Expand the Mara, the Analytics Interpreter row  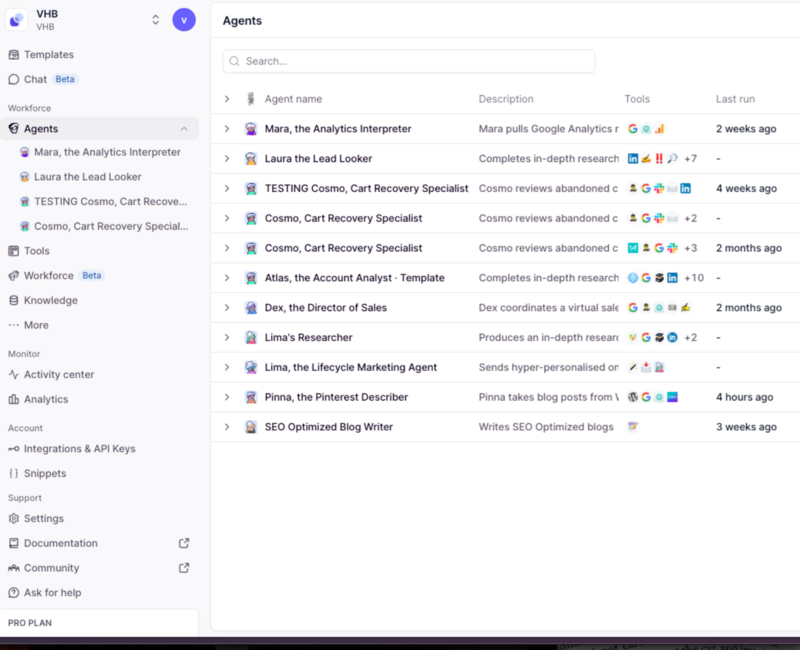(227, 129)
